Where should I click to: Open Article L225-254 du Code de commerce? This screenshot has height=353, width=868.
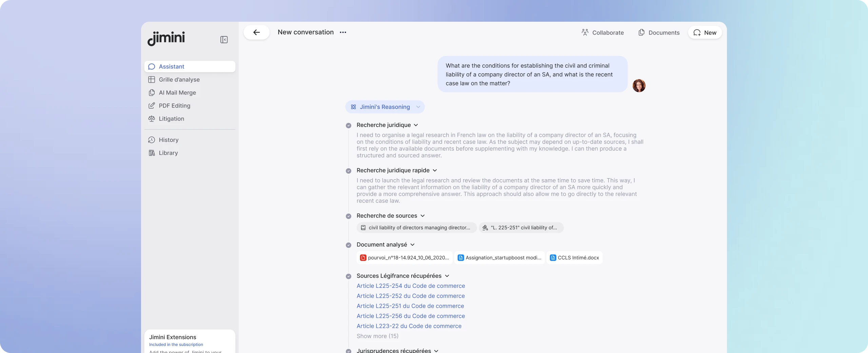[411, 286]
